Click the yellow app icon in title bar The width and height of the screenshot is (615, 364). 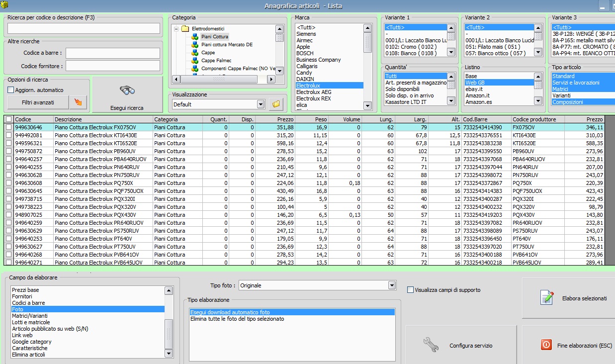pos(5,5)
